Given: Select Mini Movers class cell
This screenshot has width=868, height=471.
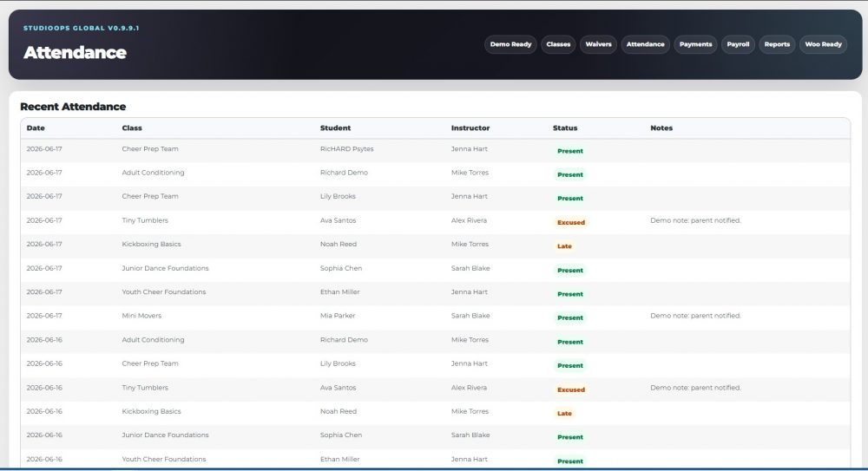Looking at the screenshot, I should [x=141, y=316].
